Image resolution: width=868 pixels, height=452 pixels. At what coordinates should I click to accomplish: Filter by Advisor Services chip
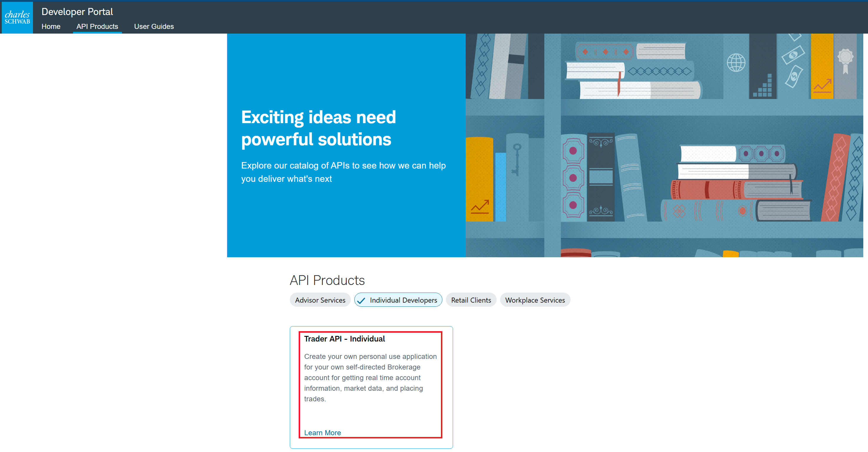point(320,300)
